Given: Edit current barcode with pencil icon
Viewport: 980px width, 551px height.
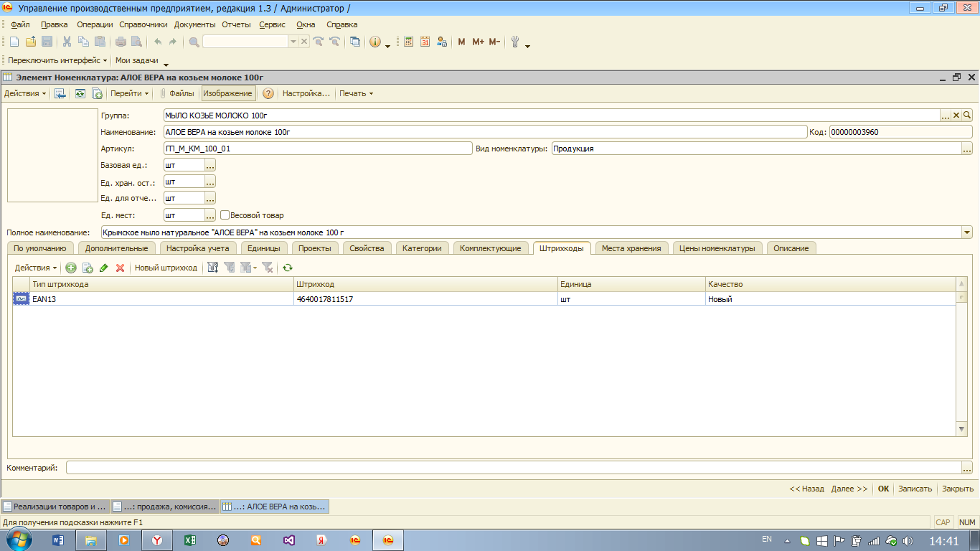Looking at the screenshot, I should (104, 268).
